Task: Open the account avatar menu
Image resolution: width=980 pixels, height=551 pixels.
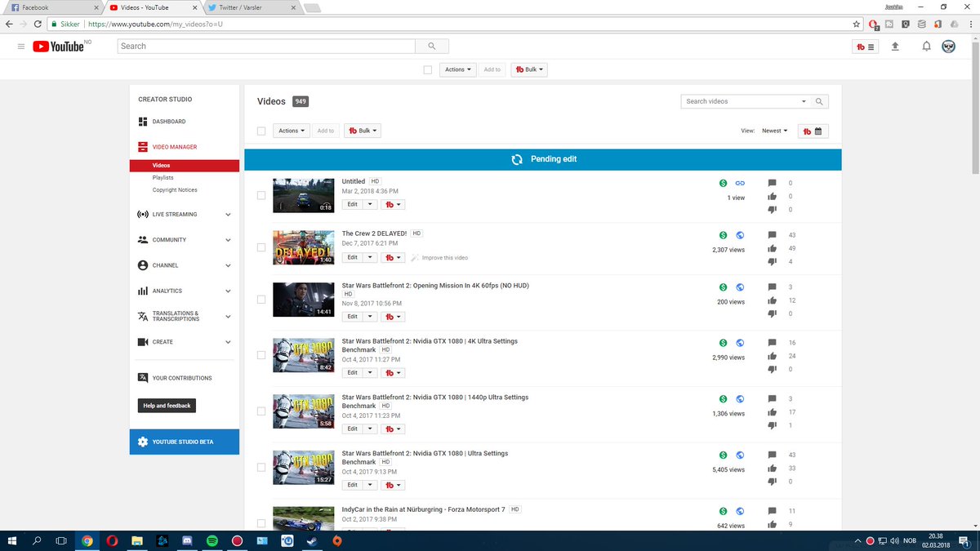Action: 949,47
